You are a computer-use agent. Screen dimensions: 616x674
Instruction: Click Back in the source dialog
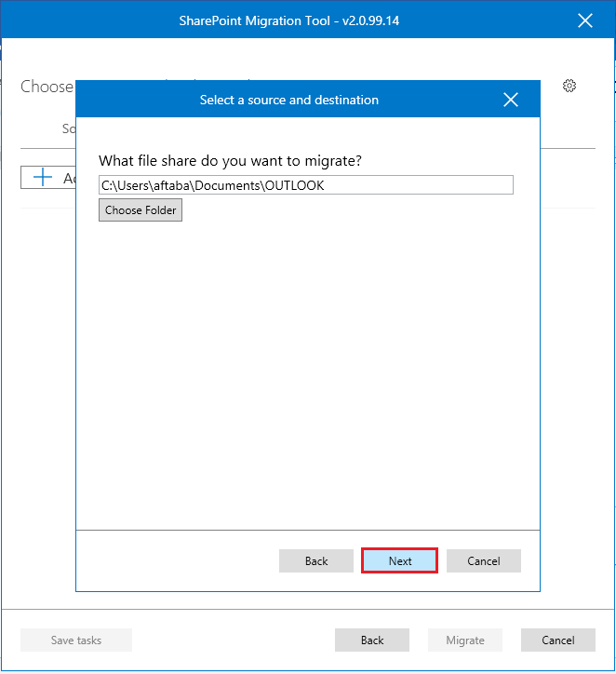point(316,561)
